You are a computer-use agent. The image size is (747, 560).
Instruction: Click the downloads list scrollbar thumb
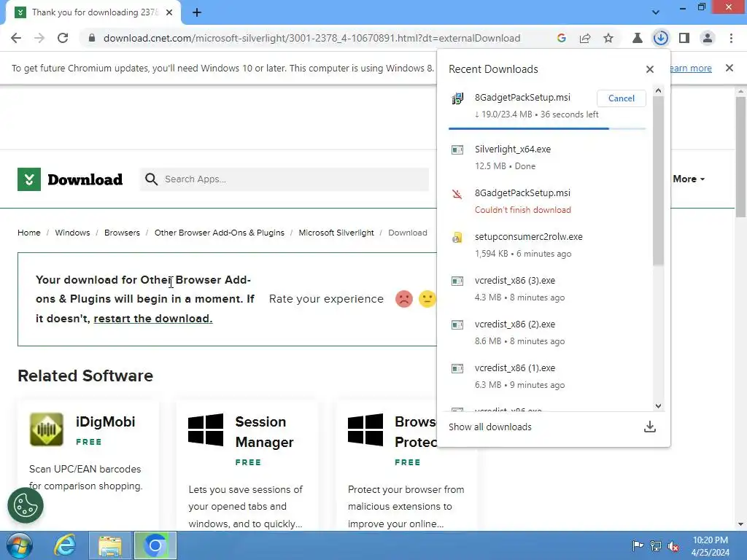(659, 180)
